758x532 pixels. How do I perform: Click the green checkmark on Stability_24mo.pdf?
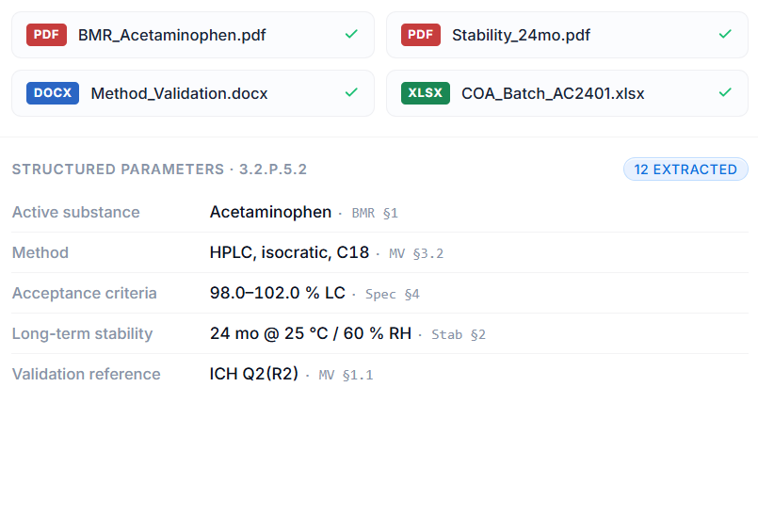point(725,34)
